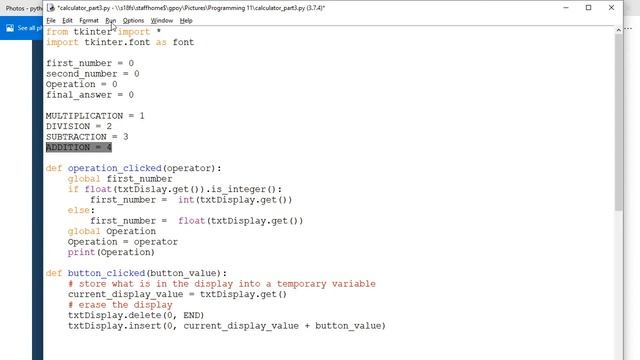Click the 'global first_number' line
The height and width of the screenshot is (360, 640).
pos(120,179)
